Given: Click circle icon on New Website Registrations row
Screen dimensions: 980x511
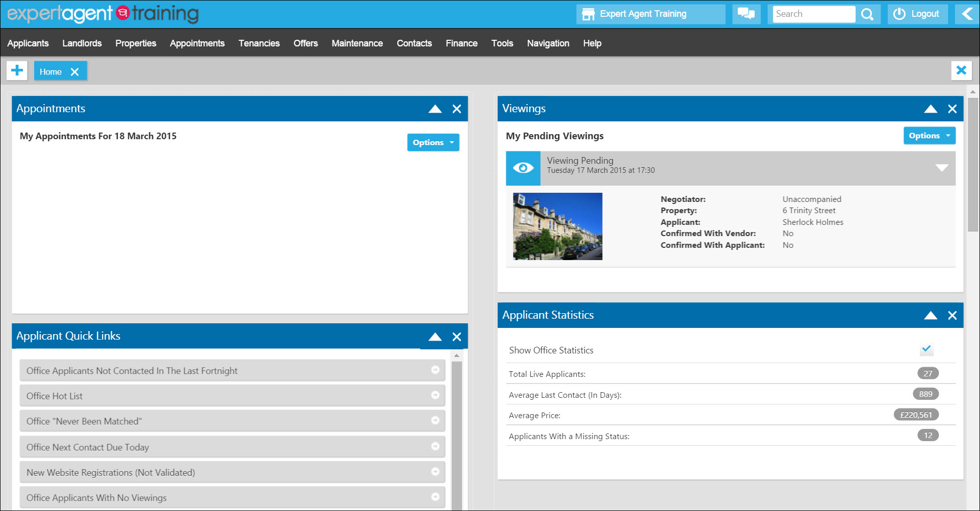Looking at the screenshot, I should tap(435, 472).
